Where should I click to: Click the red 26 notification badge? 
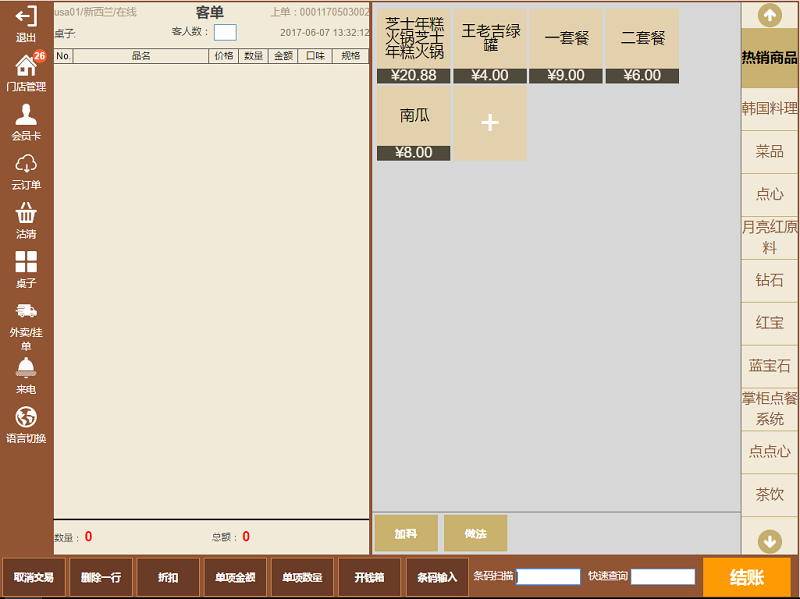coord(39,56)
